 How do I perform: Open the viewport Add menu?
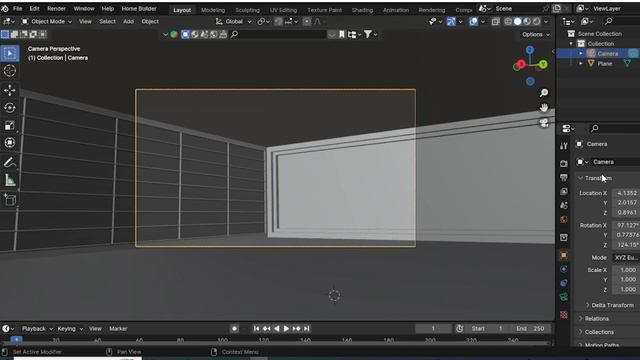128,22
